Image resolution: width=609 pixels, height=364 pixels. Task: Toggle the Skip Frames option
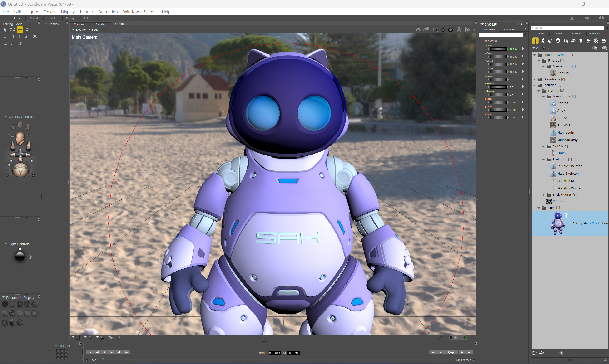click(x=474, y=360)
